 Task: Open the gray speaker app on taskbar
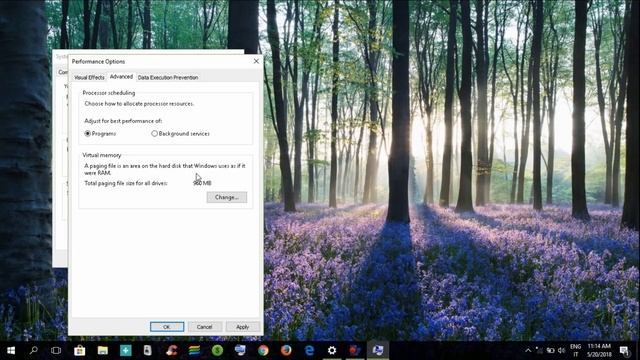point(148,350)
